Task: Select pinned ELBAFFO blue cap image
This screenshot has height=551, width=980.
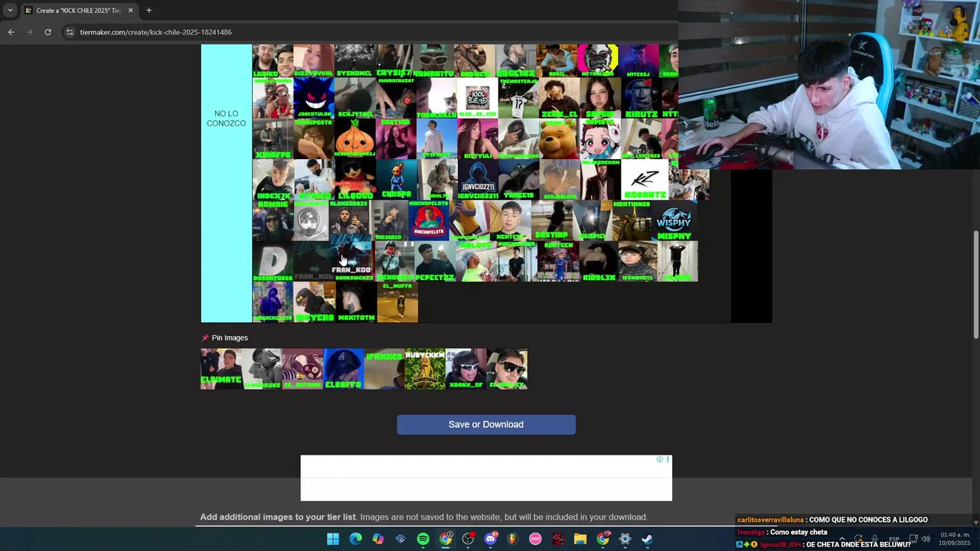Action: coord(343,369)
